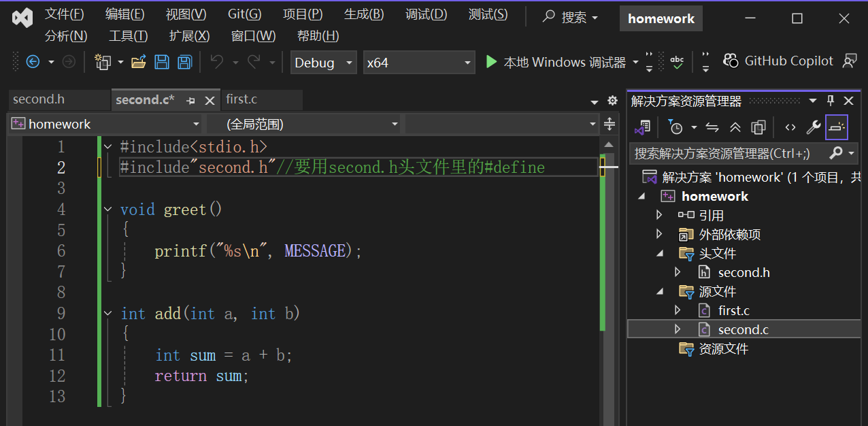The height and width of the screenshot is (426, 868).
Task: Switch views icon in Solution Explorer toolbar
Action: (x=643, y=127)
